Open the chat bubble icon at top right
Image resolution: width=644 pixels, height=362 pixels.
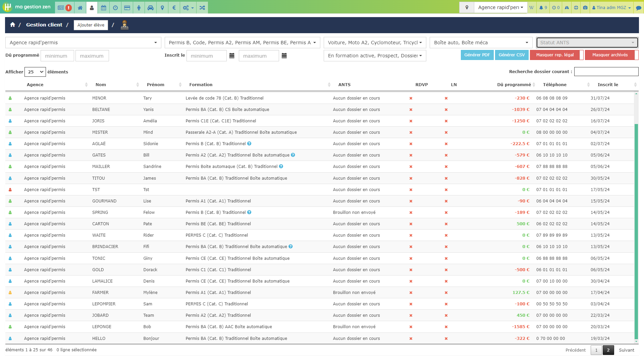pos(639,7)
